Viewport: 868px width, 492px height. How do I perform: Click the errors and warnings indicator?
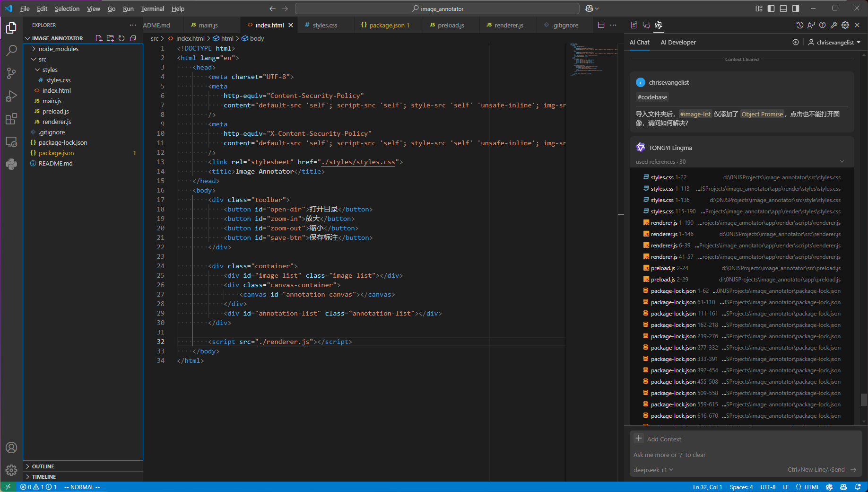(39, 487)
